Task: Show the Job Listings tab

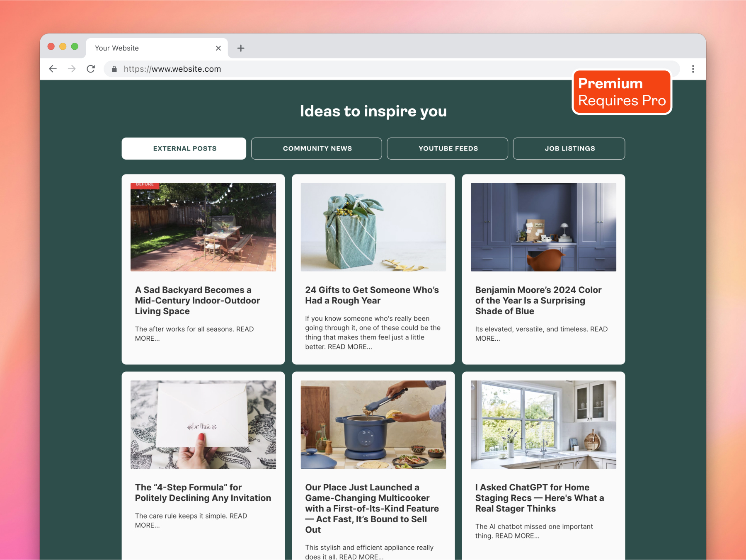Action: tap(569, 148)
